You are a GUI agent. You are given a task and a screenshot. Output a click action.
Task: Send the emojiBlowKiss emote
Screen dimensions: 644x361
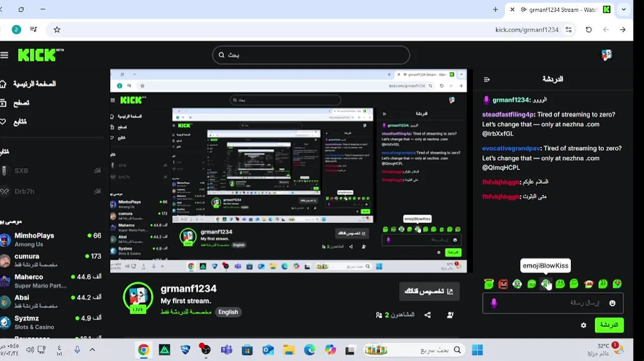click(546, 284)
